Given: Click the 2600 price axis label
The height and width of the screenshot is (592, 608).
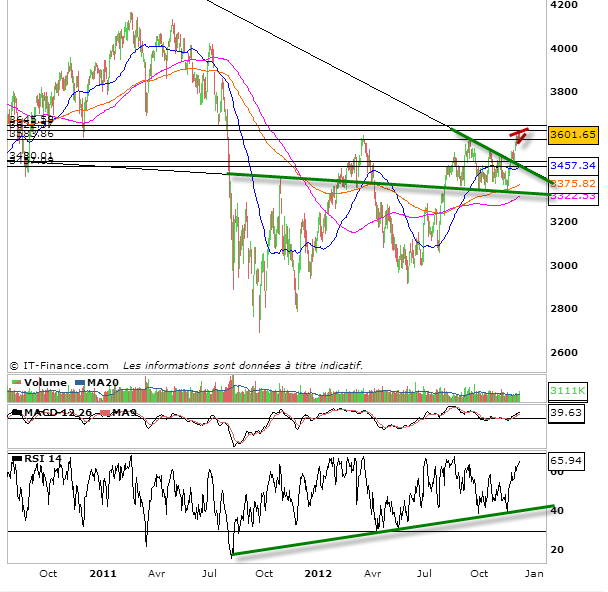Looking at the screenshot, I should 566,353.
